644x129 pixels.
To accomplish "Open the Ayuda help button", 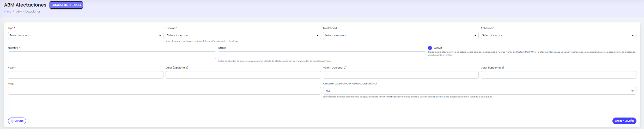I will click(17, 121).
